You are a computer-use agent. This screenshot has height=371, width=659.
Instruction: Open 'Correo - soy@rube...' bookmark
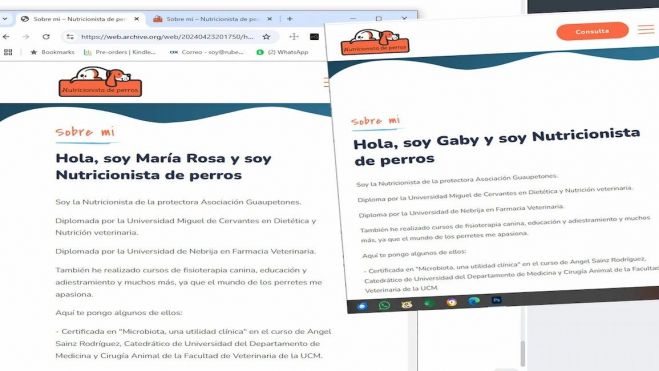pos(206,52)
